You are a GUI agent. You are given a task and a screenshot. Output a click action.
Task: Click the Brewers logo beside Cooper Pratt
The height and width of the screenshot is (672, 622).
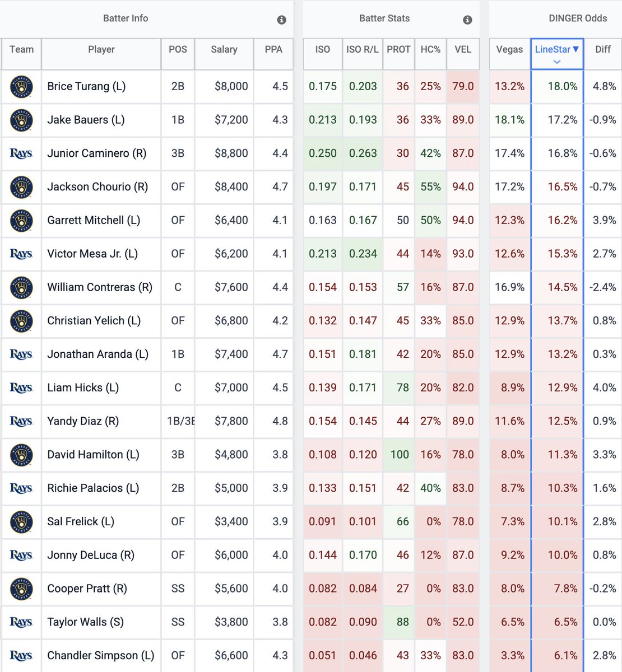(21, 589)
